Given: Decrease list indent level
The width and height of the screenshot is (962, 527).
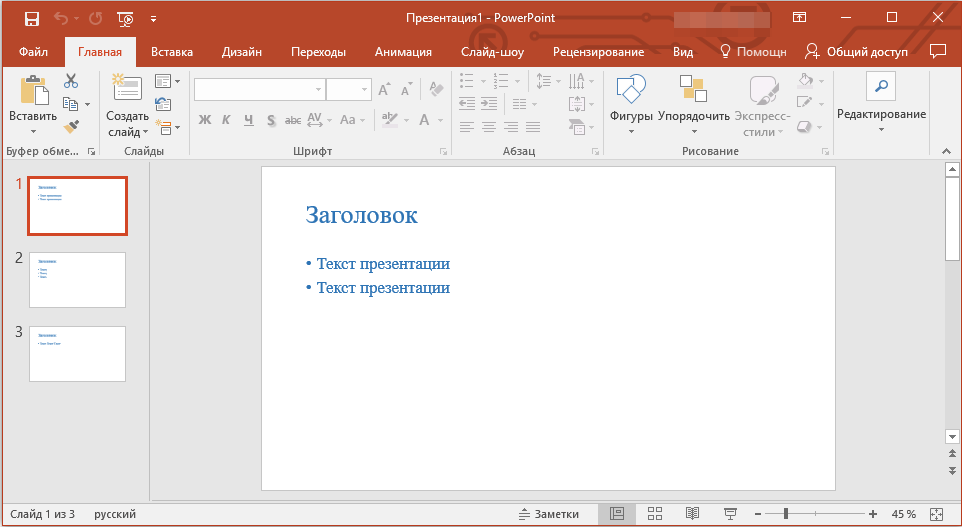Looking at the screenshot, I should click(x=467, y=104).
